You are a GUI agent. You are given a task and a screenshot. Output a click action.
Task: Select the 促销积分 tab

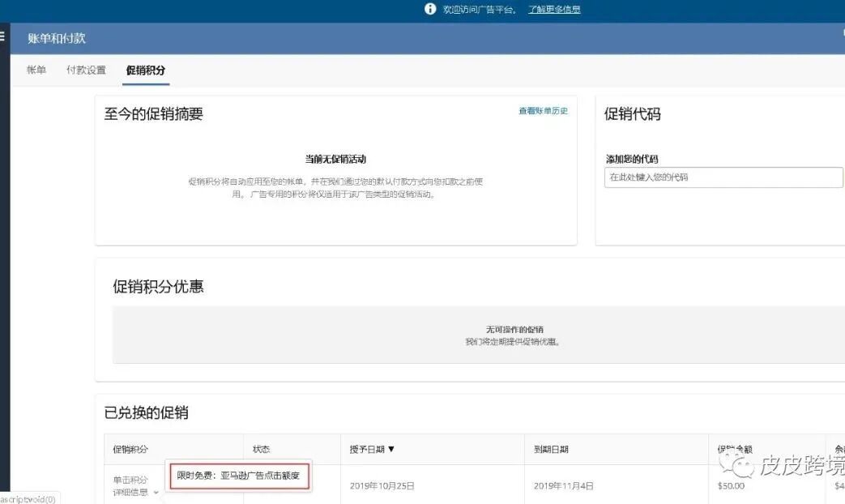(145, 70)
